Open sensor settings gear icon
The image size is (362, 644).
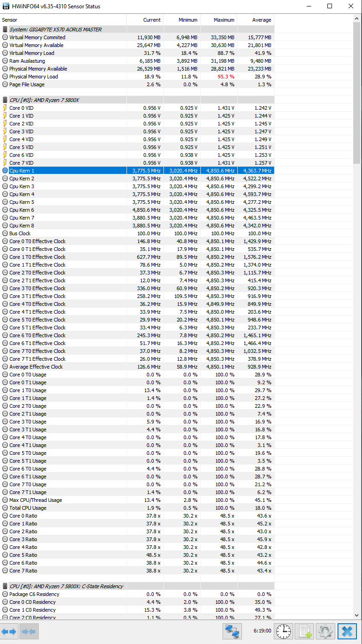tap(326, 631)
